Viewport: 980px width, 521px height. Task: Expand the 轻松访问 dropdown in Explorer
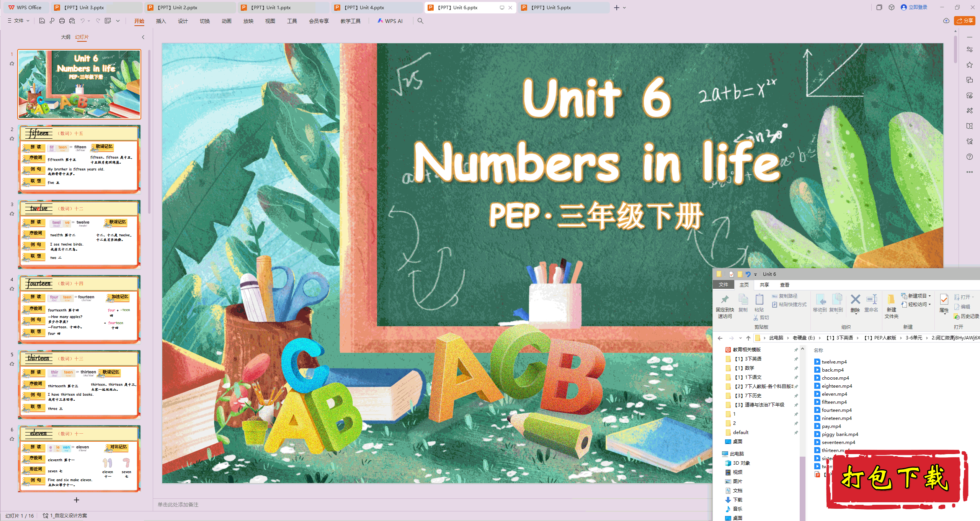(929, 305)
